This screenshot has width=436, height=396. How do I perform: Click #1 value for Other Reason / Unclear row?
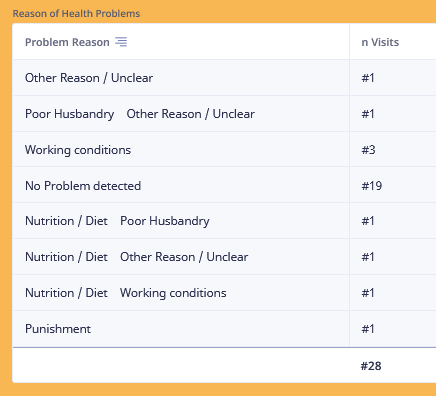(x=368, y=78)
